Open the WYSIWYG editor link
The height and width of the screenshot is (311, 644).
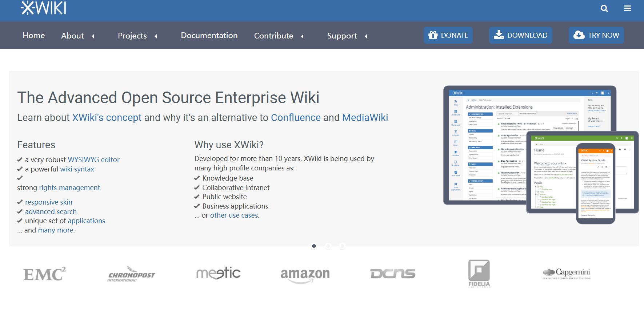(94, 159)
